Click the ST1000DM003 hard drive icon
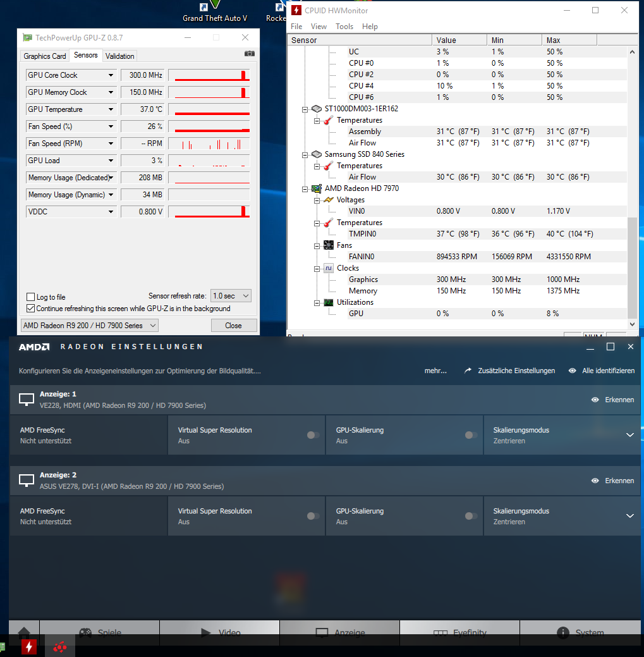Image resolution: width=644 pixels, height=657 pixels. (317, 109)
